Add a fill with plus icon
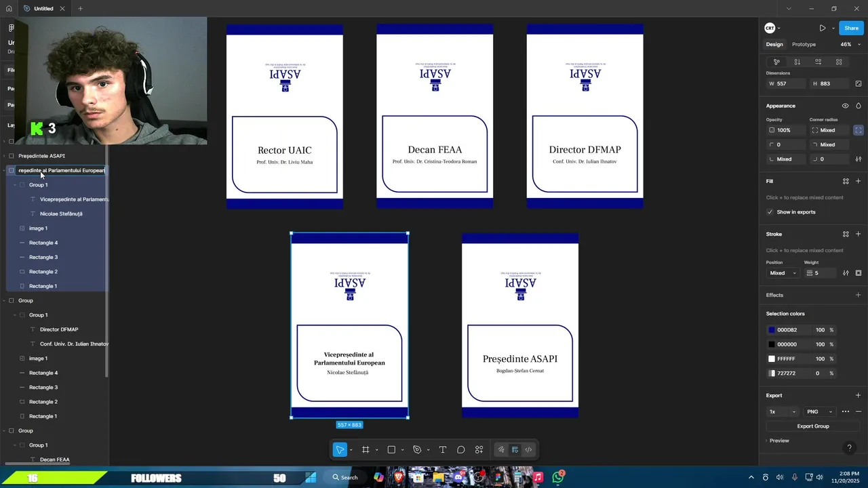Image resolution: width=868 pixels, height=488 pixels. [x=859, y=181]
